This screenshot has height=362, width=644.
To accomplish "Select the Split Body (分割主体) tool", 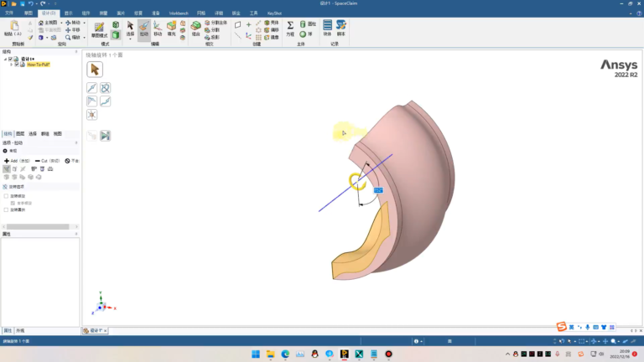I will (216, 23).
